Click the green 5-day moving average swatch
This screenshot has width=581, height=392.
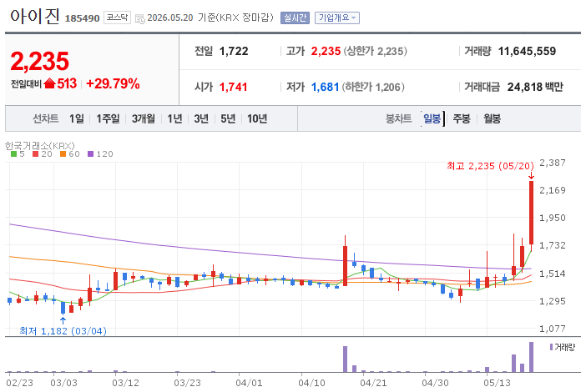(x=13, y=154)
